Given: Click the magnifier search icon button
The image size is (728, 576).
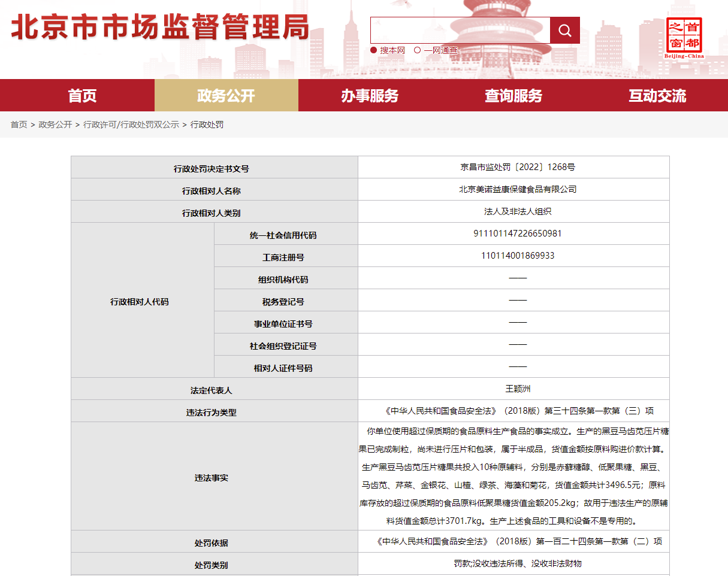Looking at the screenshot, I should click(x=564, y=31).
